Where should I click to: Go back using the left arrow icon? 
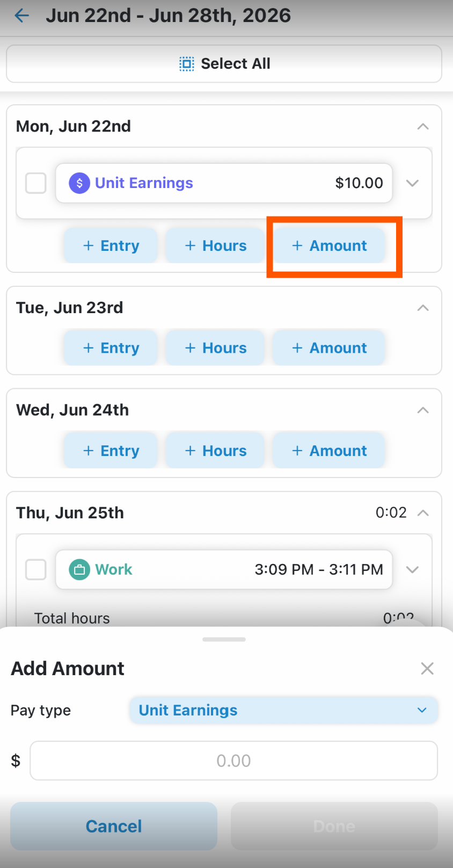tap(22, 16)
